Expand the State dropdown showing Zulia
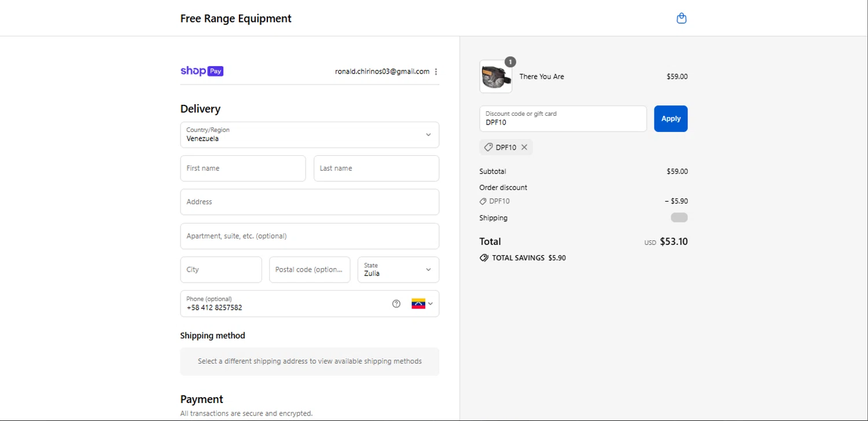 coord(398,269)
